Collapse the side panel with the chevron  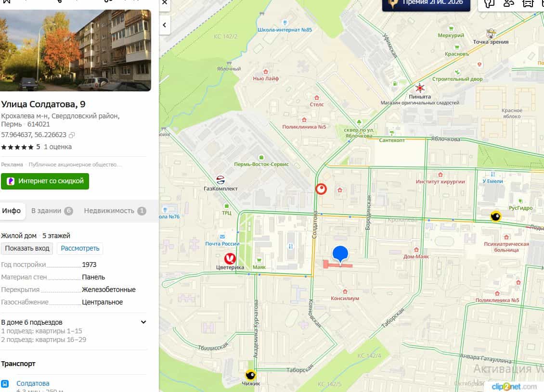click(x=165, y=25)
